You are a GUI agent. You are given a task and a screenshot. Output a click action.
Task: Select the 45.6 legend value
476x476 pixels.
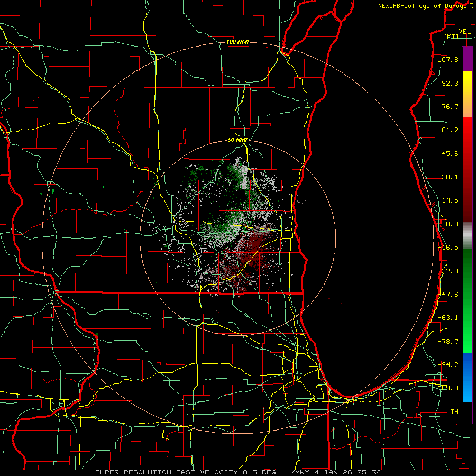click(450, 153)
